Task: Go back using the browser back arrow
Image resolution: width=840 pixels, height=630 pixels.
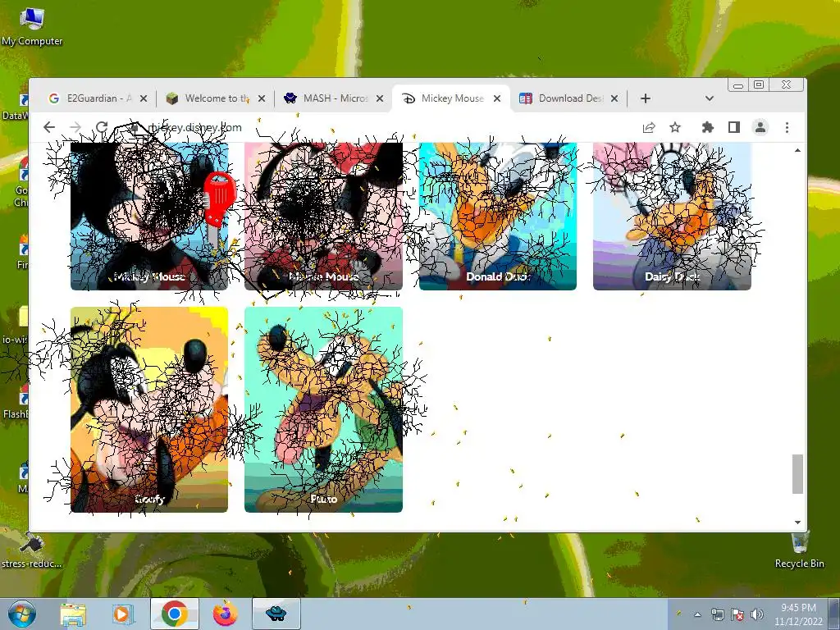Action: [48, 127]
